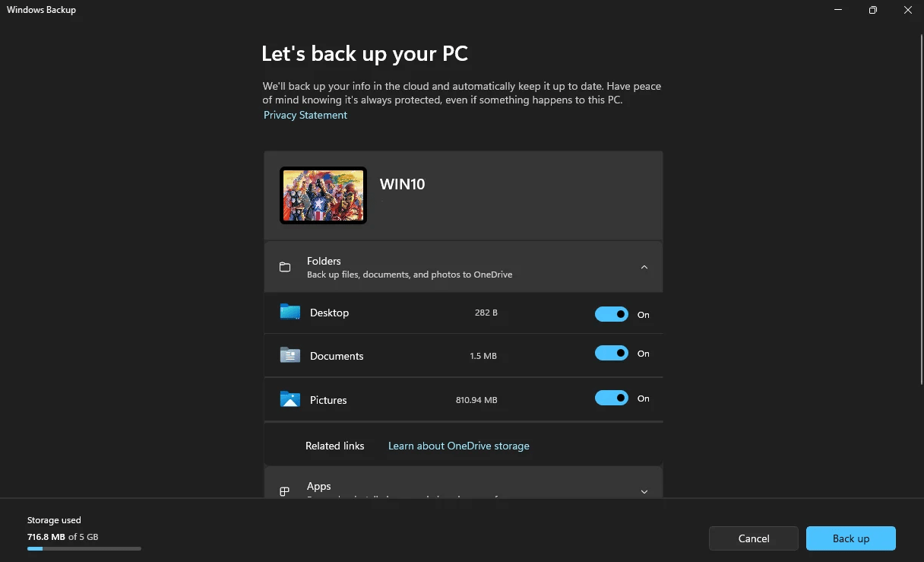
Task: Click the Desktop folder label
Action: click(330, 313)
